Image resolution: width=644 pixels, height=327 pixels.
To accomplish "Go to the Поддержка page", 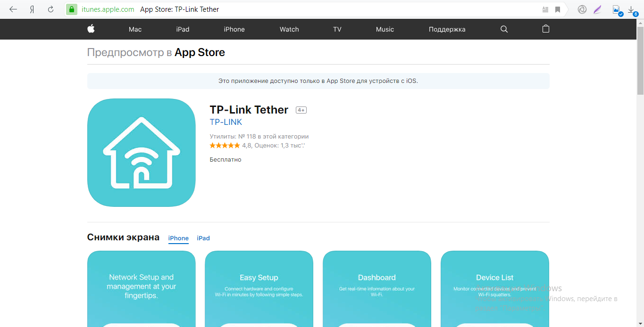I will point(447,29).
